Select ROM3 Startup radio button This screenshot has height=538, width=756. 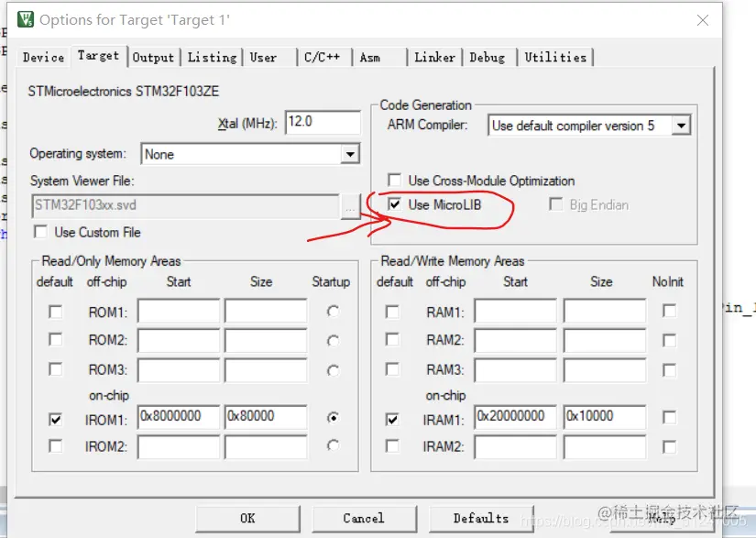(x=333, y=370)
